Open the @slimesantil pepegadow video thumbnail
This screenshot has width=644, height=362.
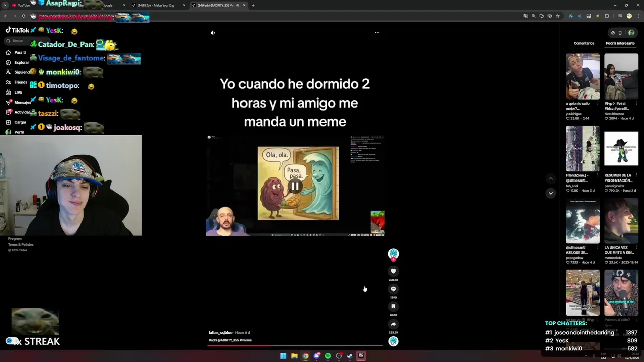click(583, 221)
